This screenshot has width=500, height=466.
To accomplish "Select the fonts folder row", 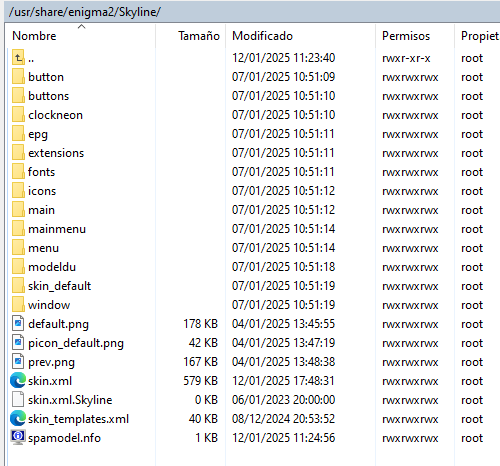I will [254, 172].
